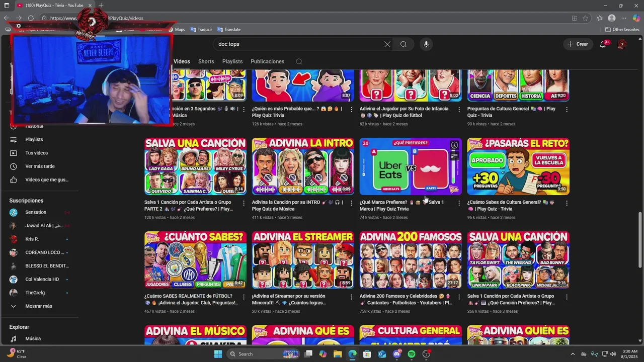This screenshot has height=362, width=644.
Task: Add Uber Eats video to Watch Later
Action: click(x=454, y=145)
